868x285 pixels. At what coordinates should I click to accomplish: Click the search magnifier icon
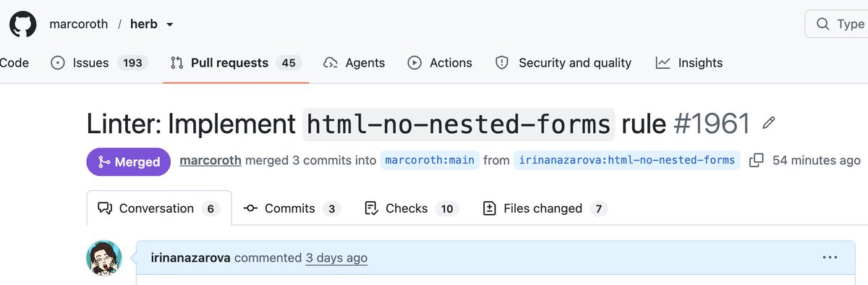(x=822, y=24)
